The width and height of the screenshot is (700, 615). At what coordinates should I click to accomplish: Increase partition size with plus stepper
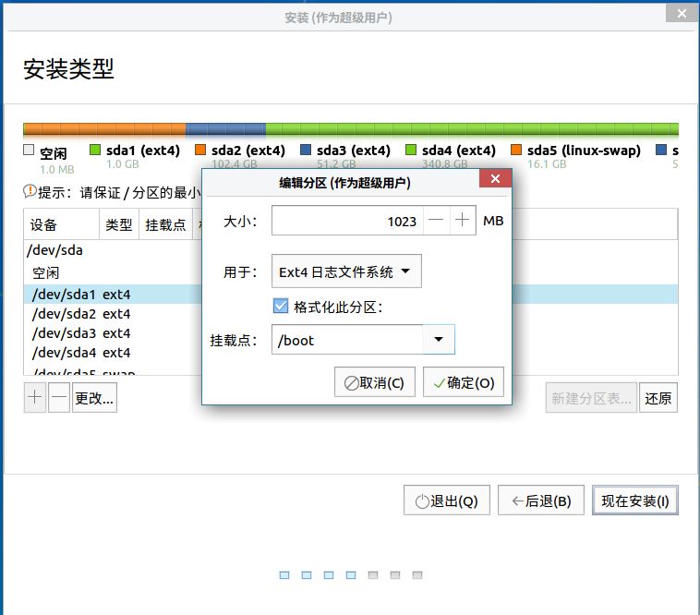tap(463, 221)
